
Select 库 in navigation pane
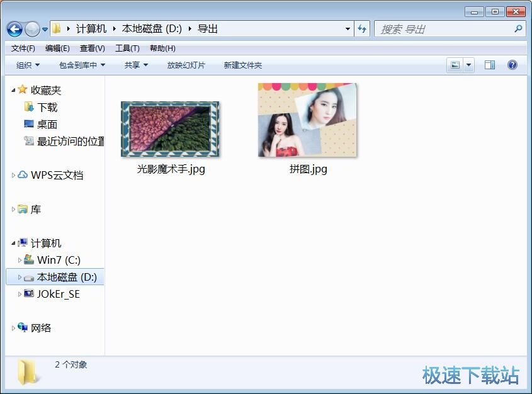(x=36, y=209)
